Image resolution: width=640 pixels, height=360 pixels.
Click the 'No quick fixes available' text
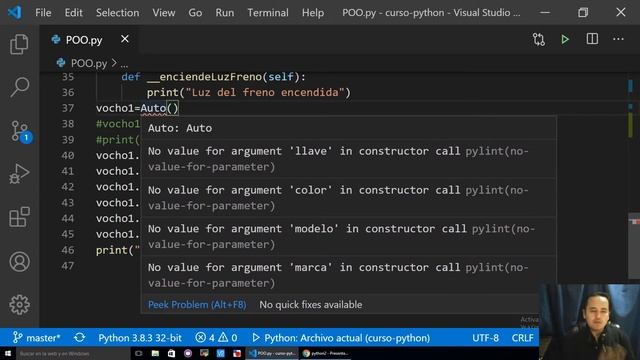311,304
